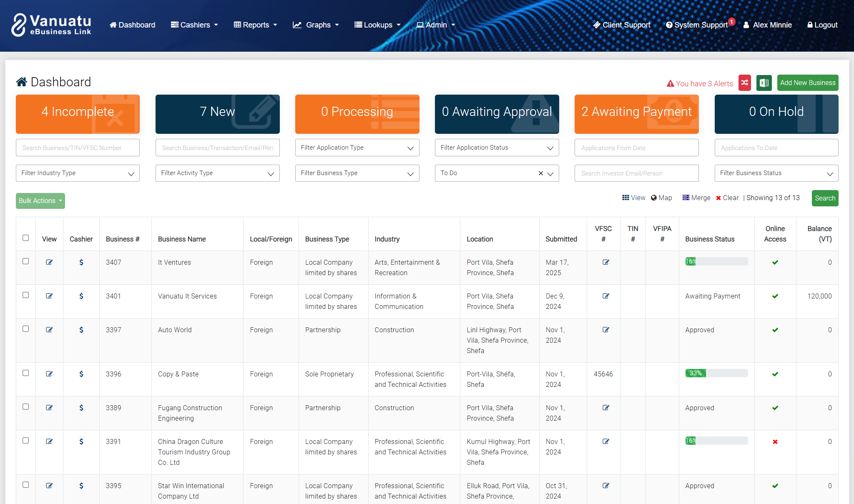Click VFSC edit icon for Vanuatu It Services

pyautogui.click(x=605, y=296)
